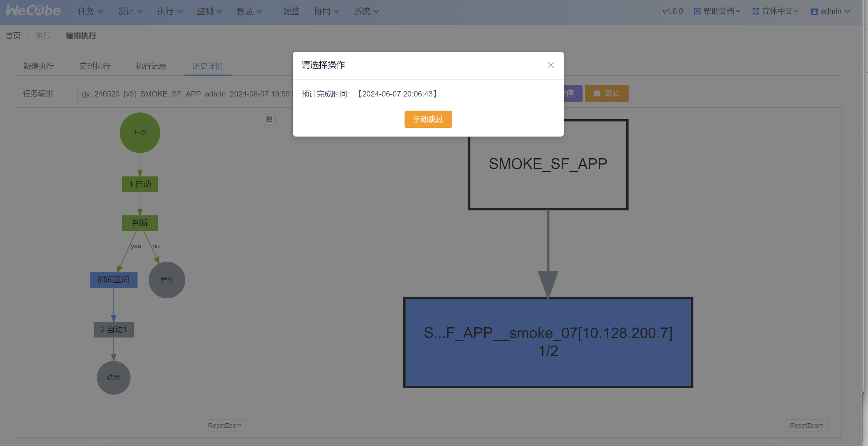This screenshot has height=446, width=868.
Task: Open the 简体中文 language dropdown
Action: tap(776, 11)
